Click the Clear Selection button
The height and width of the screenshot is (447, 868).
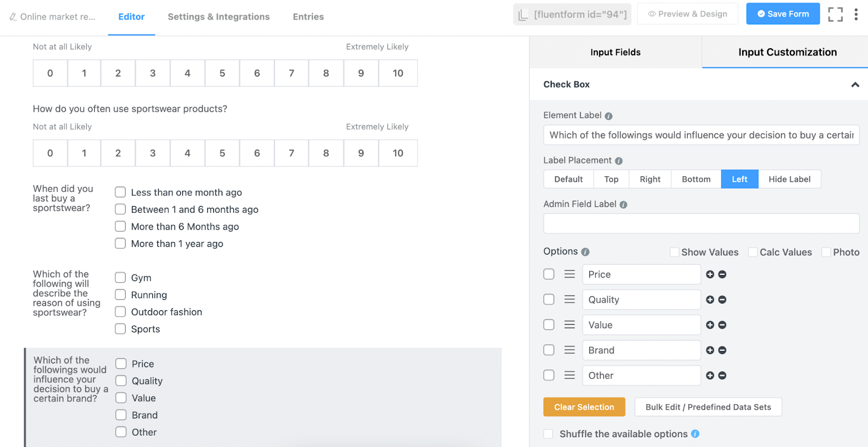coord(584,407)
